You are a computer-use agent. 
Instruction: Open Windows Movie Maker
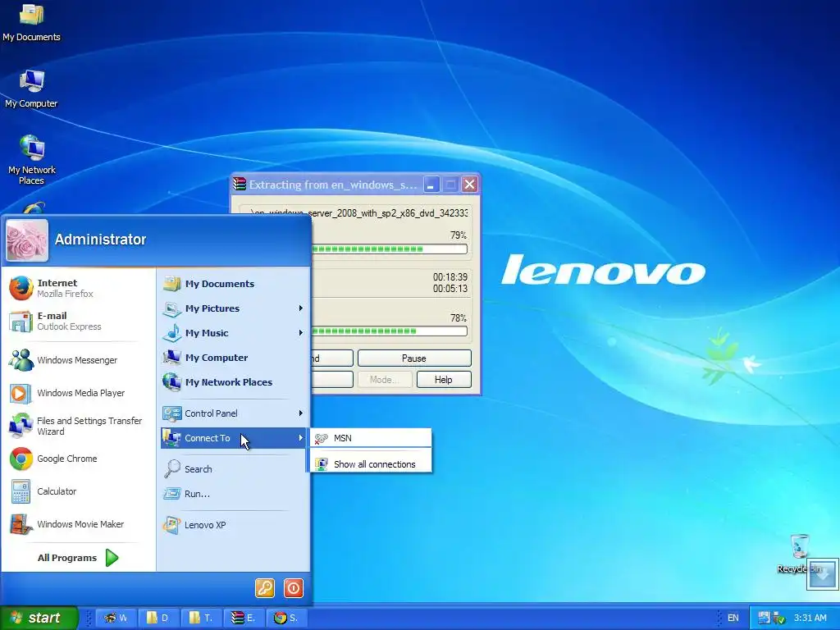coord(80,524)
